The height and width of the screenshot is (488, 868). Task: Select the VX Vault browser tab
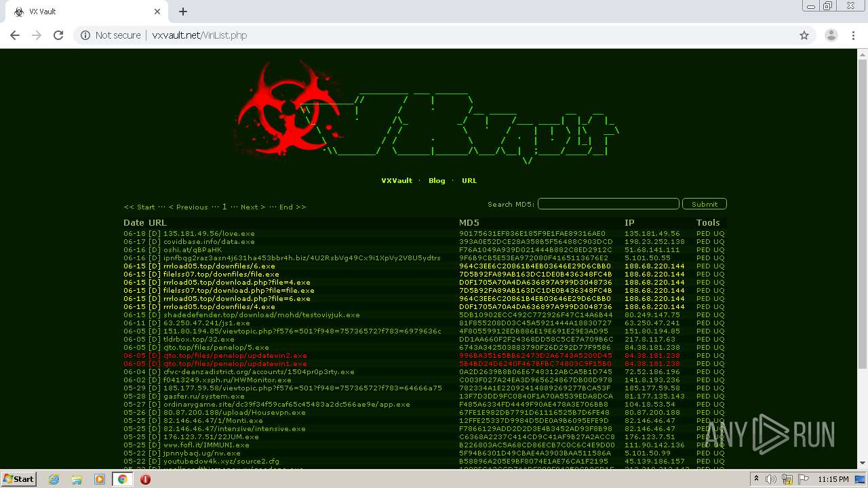tap(87, 12)
